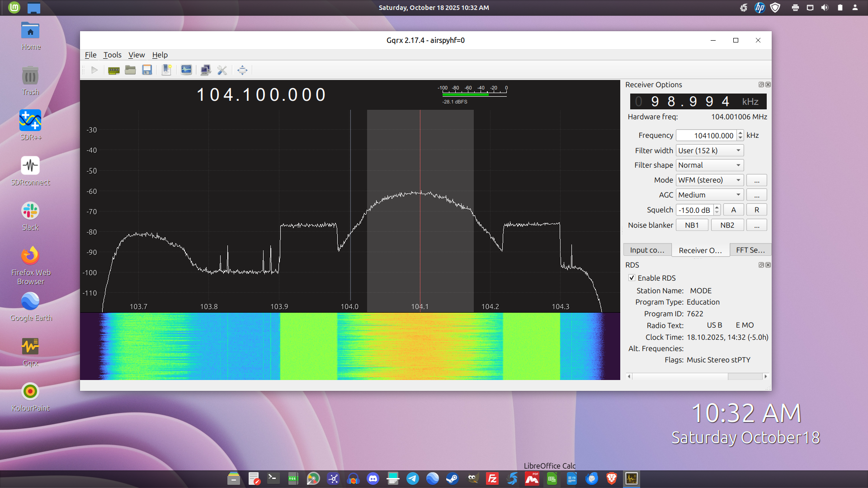Switch to the FFT Settings tab

tap(750, 250)
